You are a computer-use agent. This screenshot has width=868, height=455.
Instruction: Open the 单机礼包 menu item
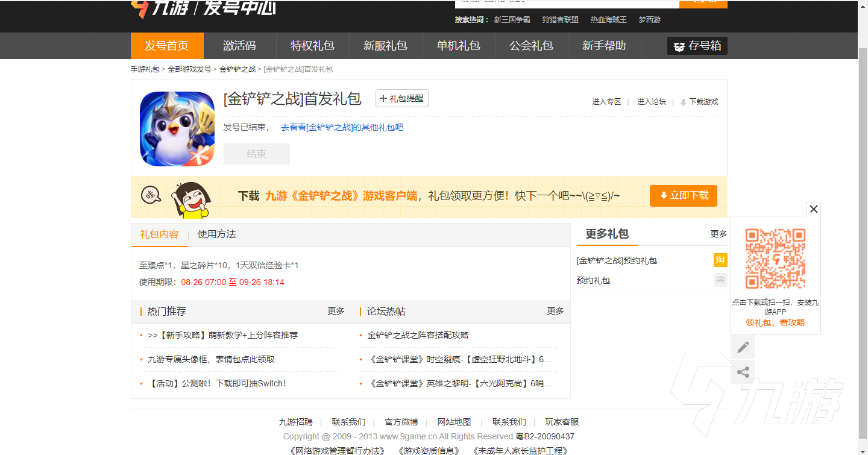(458, 46)
